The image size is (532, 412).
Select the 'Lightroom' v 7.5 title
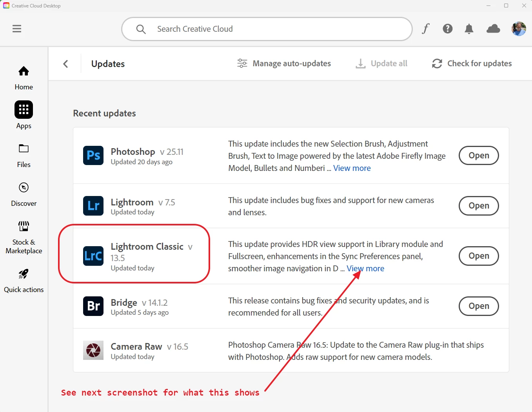(x=143, y=202)
